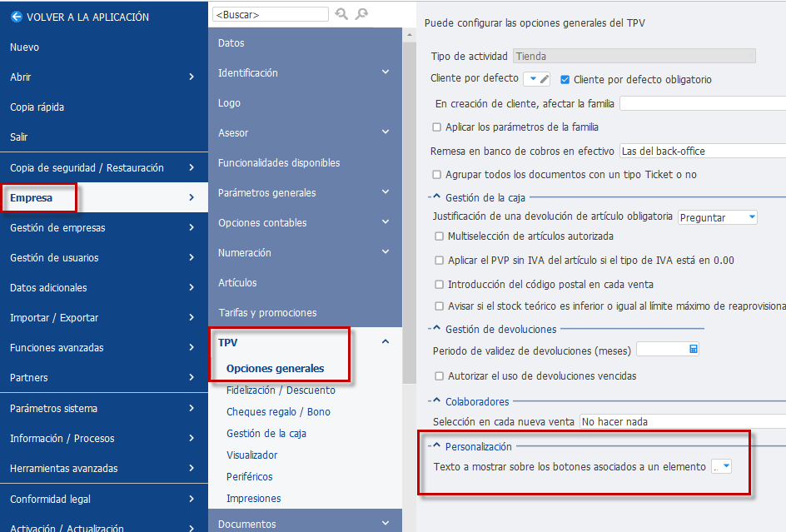
Task: Click the pencil edit icon for Cliente por defecto
Action: click(x=545, y=79)
